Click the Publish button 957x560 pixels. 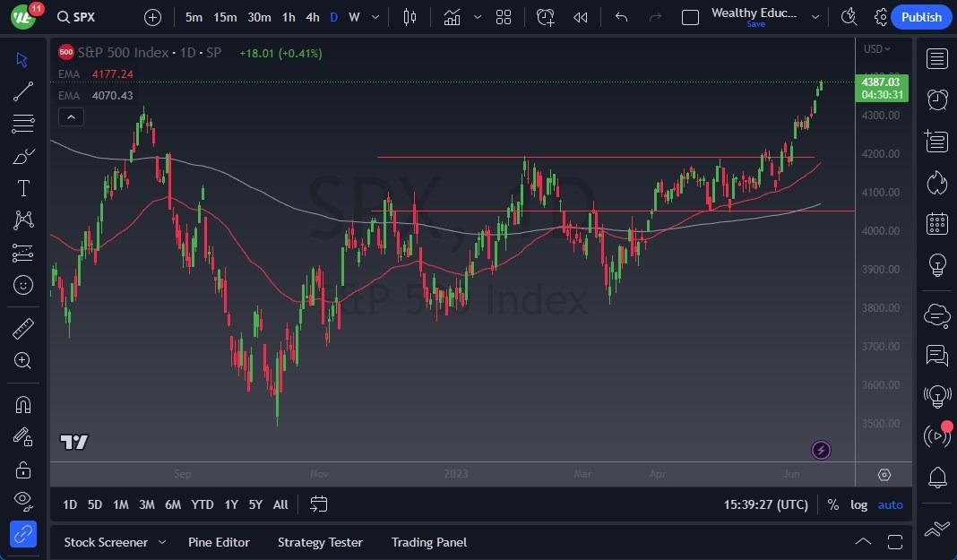[x=921, y=17]
